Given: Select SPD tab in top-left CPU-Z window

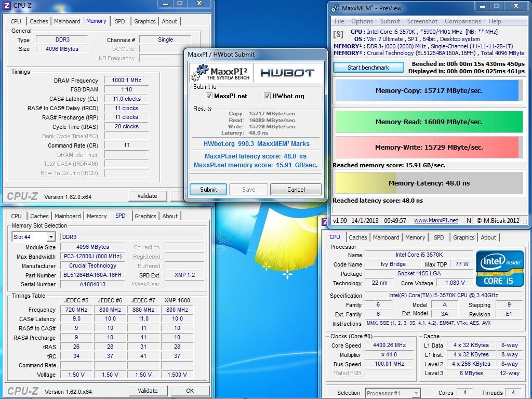Looking at the screenshot, I should tap(120, 21).
